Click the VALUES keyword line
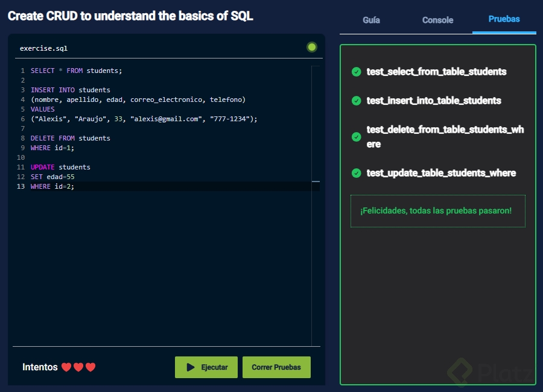This screenshot has width=543, height=392. (x=43, y=109)
